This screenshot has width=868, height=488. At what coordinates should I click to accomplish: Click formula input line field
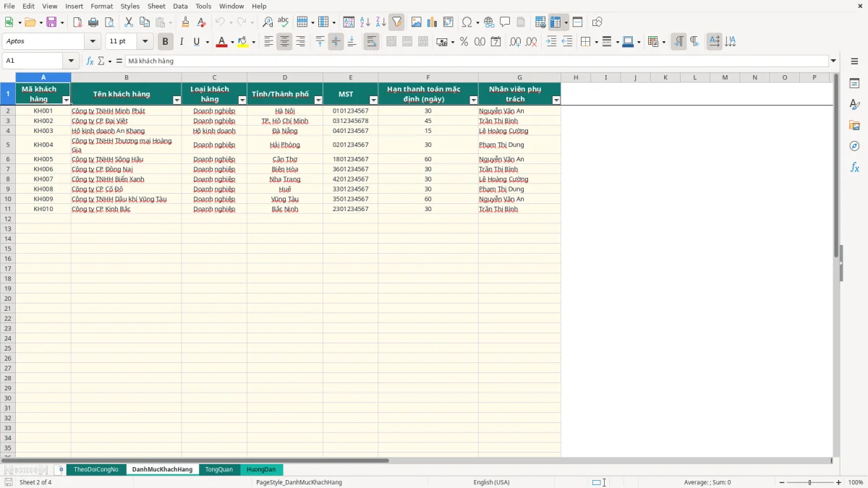click(477, 61)
